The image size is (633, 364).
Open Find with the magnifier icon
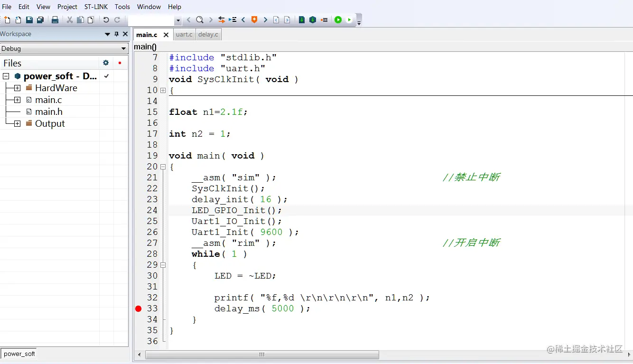coord(200,20)
